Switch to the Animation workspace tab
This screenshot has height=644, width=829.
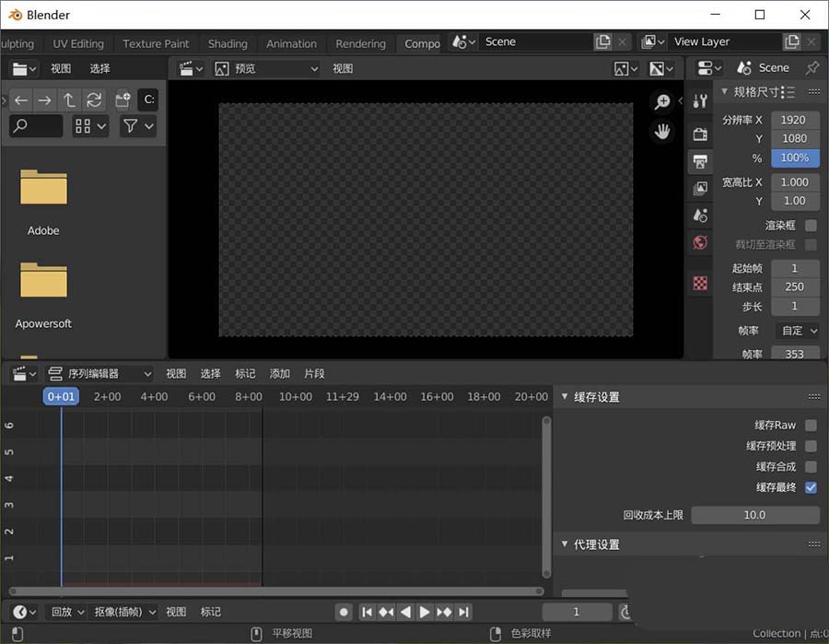click(291, 42)
